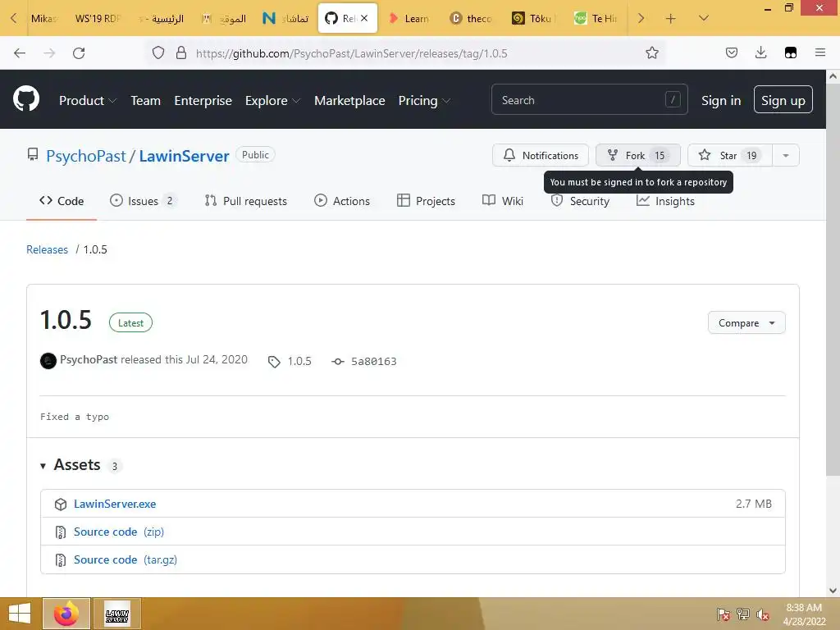
Task: Click the scrollbar down arrow
Action: pyautogui.click(x=833, y=591)
